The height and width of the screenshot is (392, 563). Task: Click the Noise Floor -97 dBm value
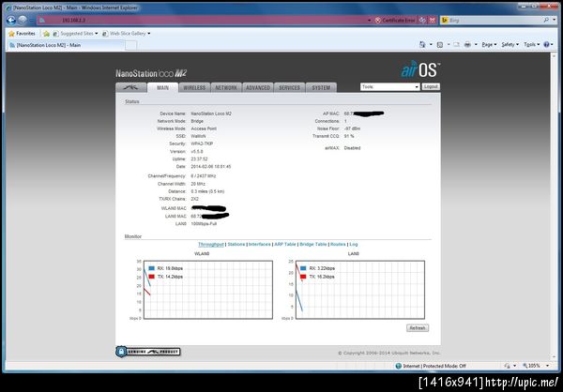[x=352, y=128]
